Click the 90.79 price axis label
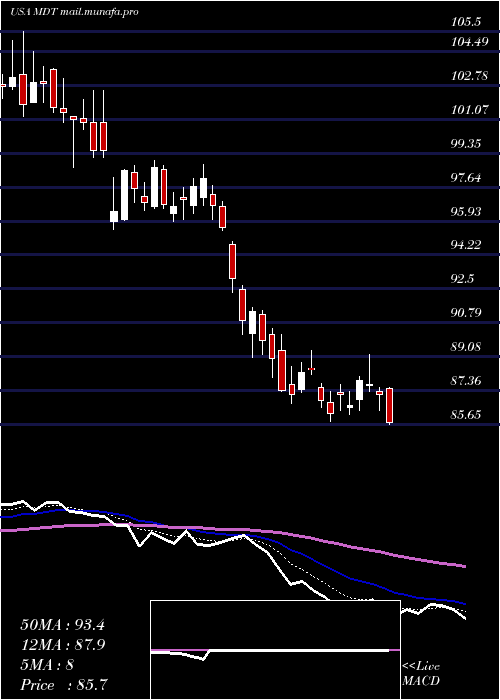 click(467, 313)
